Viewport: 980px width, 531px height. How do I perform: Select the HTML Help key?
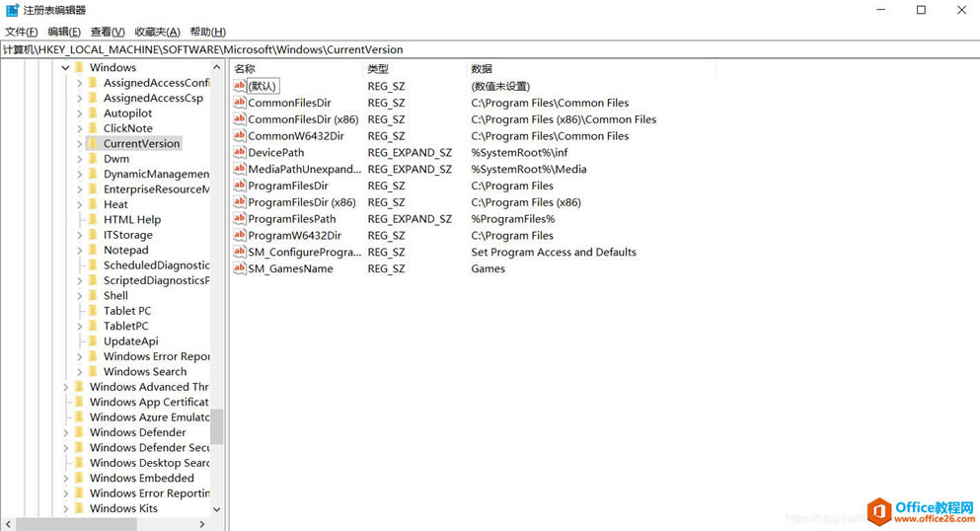tap(132, 220)
